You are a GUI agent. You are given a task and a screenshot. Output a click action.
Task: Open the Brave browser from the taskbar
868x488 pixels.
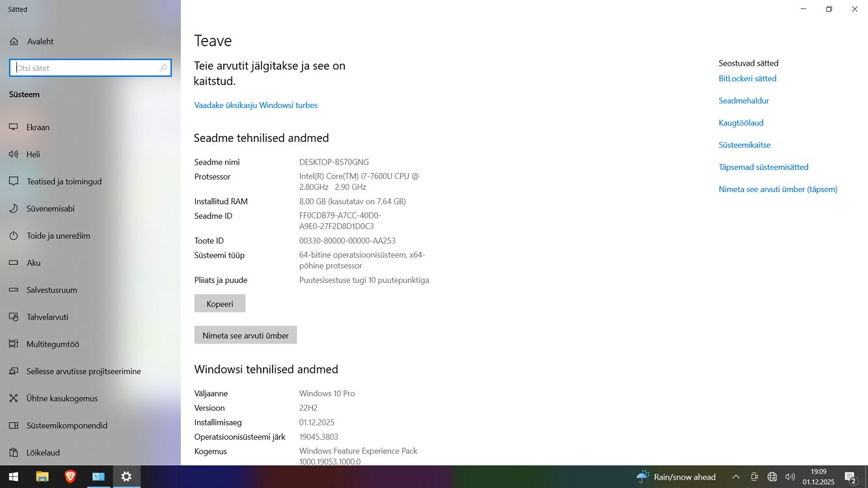[x=70, y=477]
